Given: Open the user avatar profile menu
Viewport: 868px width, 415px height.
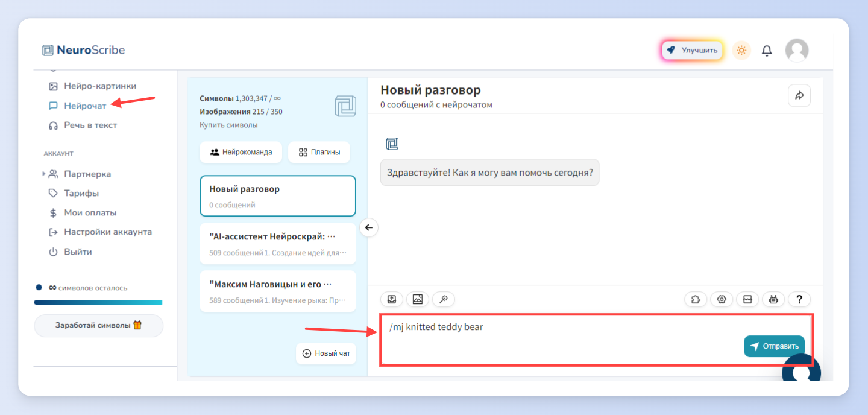Looking at the screenshot, I should point(796,51).
